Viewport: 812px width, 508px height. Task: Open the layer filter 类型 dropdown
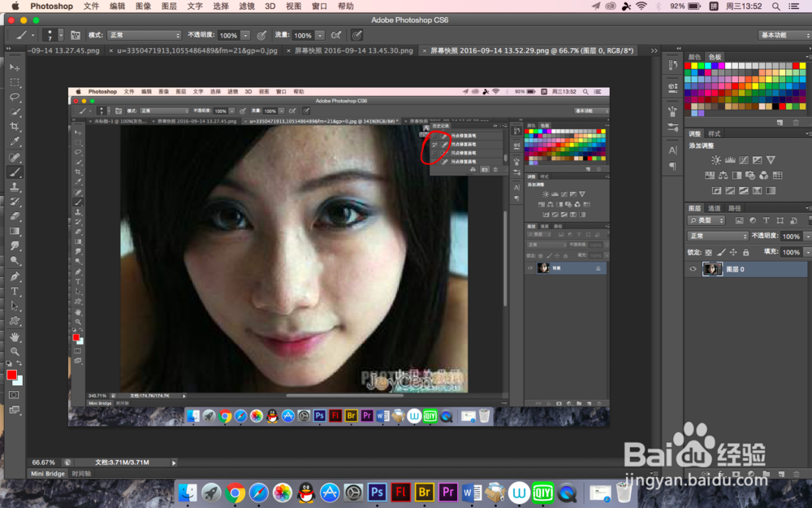pos(707,220)
